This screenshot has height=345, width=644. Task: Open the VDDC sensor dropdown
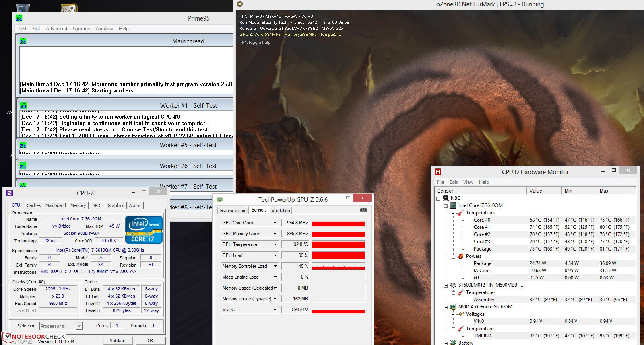pos(275,310)
